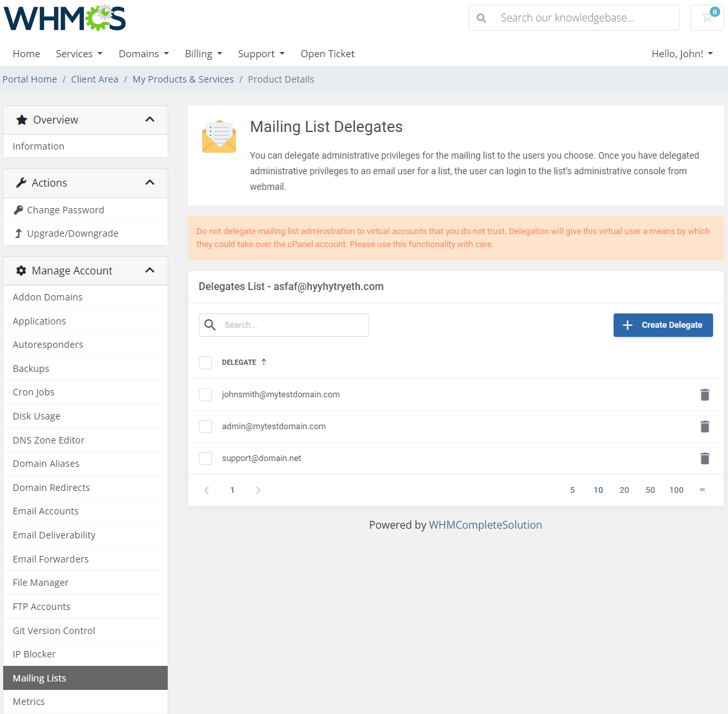Open Disk Usage in sidebar
The image size is (728, 714).
(x=85, y=416)
